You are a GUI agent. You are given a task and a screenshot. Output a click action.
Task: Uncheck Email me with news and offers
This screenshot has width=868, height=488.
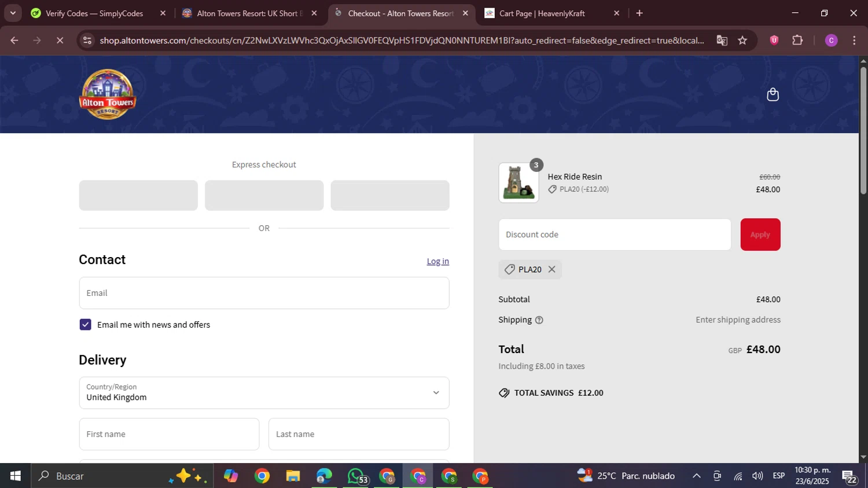(85, 325)
